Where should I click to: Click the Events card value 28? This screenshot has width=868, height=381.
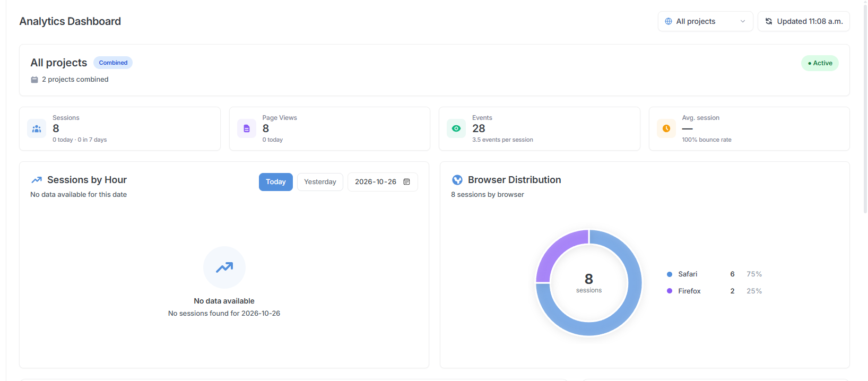point(479,128)
